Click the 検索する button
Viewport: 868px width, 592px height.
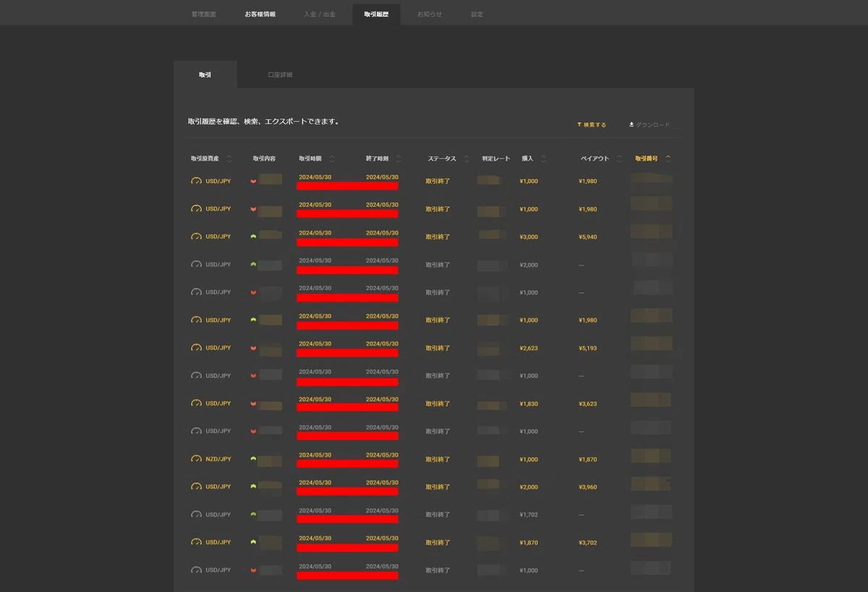[592, 124]
